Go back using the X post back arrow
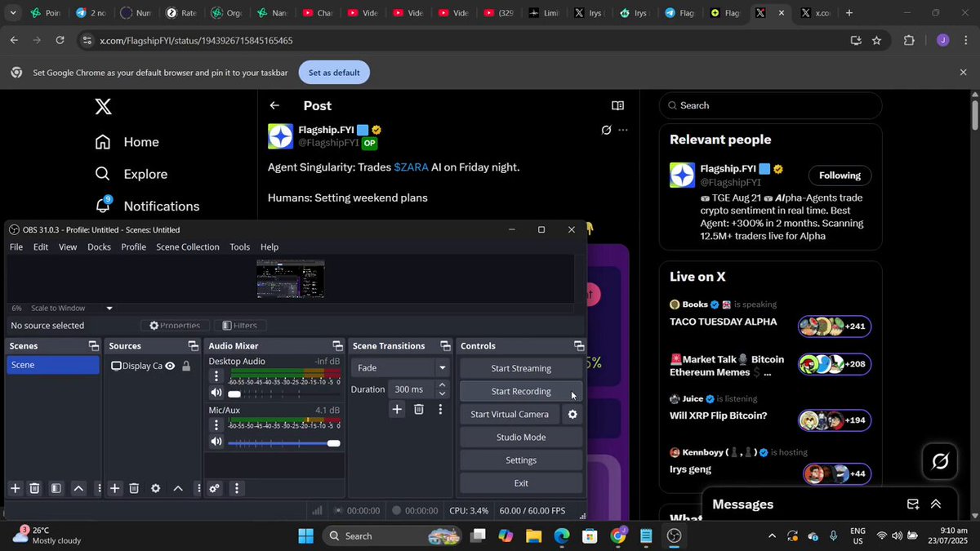 pyautogui.click(x=274, y=105)
